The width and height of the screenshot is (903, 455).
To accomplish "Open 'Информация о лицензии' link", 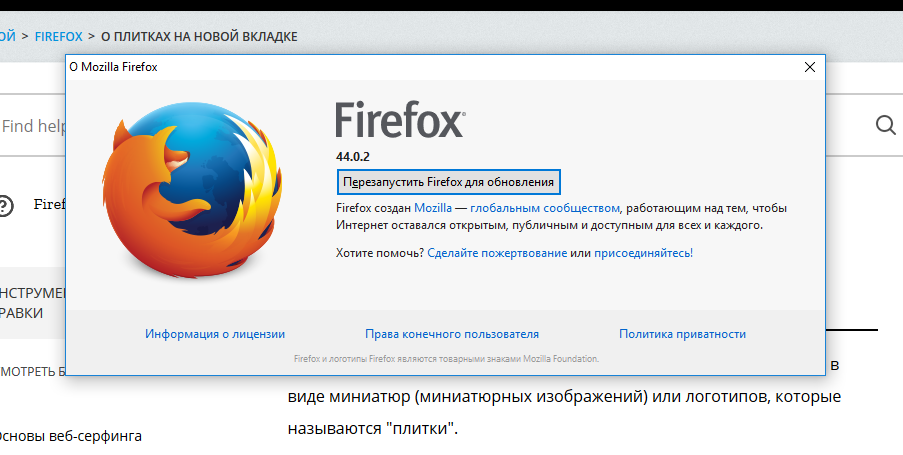I will pyautogui.click(x=215, y=334).
